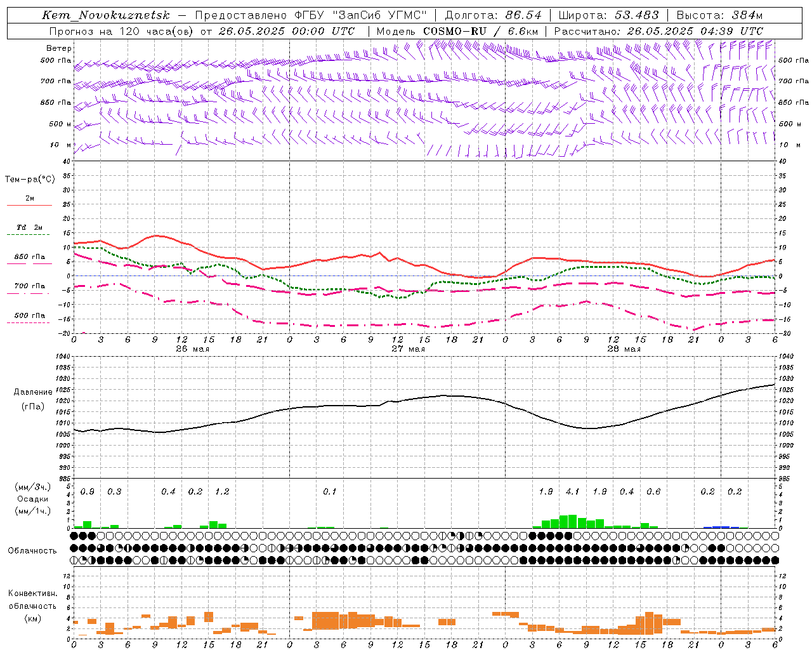
Task: Click the 0.3 three-hour precipitation value
Action: (114, 492)
